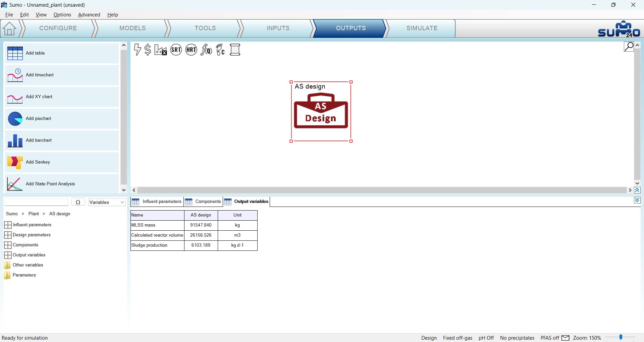Click AS design in the breadcrumb
The image size is (644, 342).
60,214
